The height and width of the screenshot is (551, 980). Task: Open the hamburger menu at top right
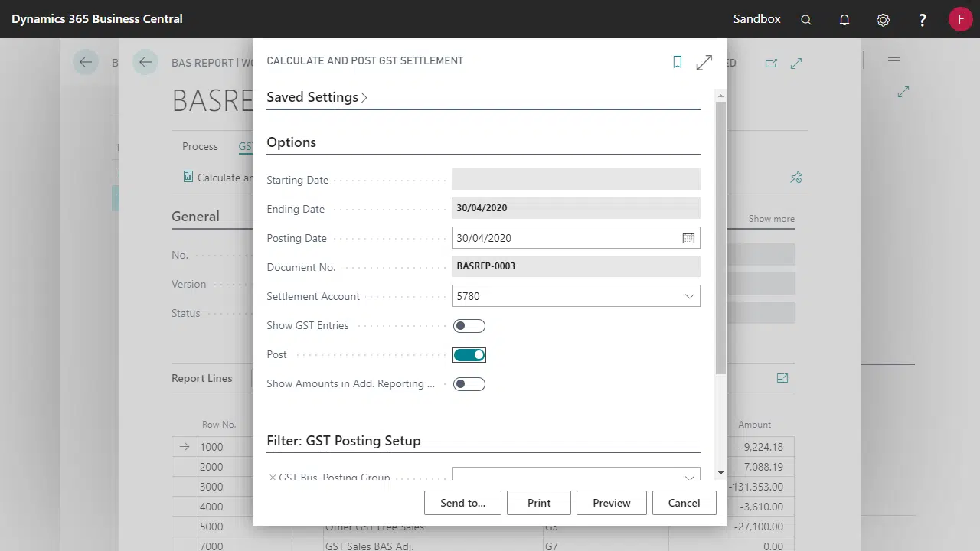coord(894,61)
